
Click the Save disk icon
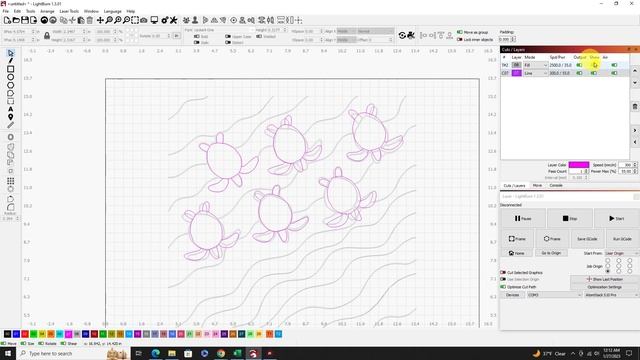(x=24, y=20)
